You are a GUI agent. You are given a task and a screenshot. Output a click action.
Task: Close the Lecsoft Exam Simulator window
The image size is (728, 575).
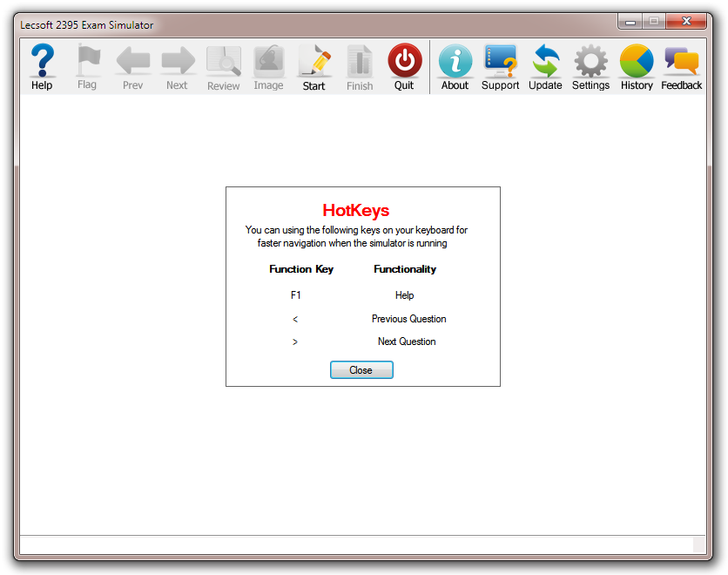click(x=686, y=22)
